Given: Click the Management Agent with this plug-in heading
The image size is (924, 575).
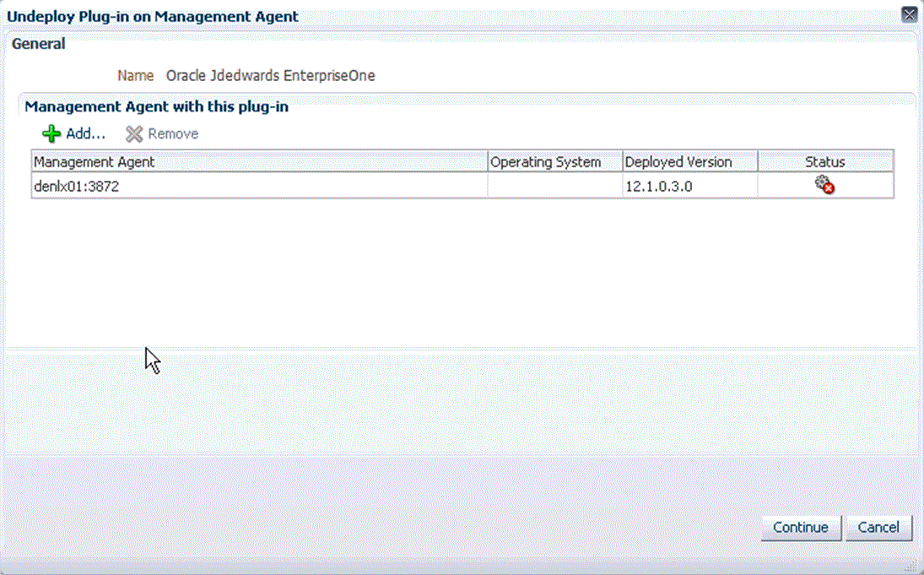Looking at the screenshot, I should pos(157,106).
